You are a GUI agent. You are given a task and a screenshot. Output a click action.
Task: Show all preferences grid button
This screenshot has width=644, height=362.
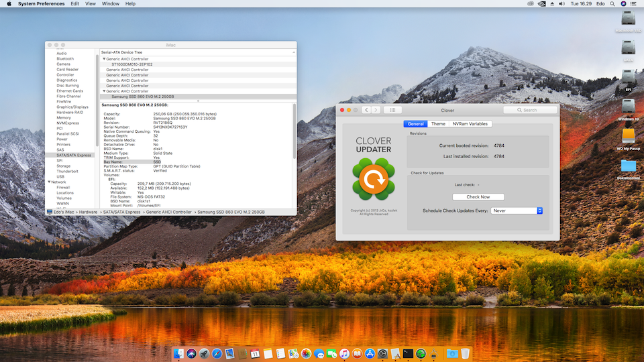[392, 110]
